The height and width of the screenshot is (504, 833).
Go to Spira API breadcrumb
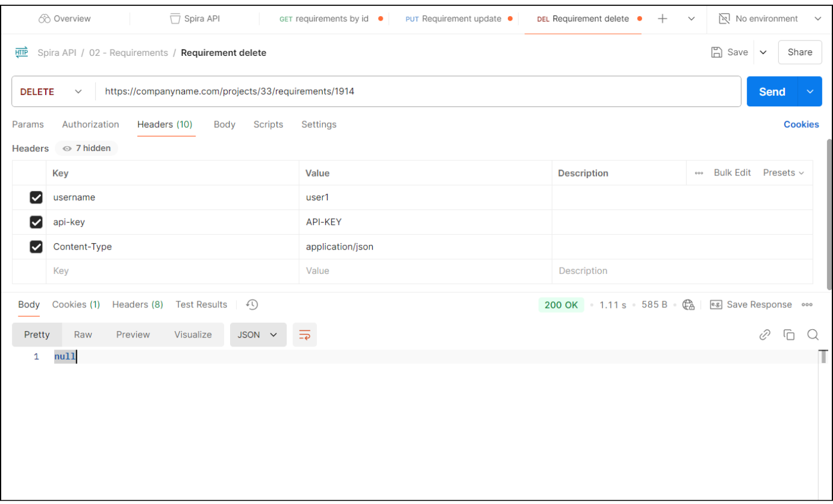pos(57,53)
